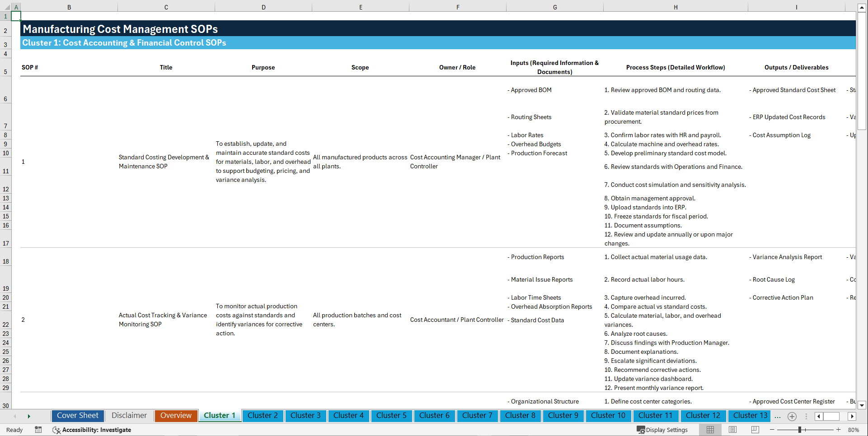Open Page Layout view icon
This screenshot has height=436, width=868.
[x=732, y=430]
